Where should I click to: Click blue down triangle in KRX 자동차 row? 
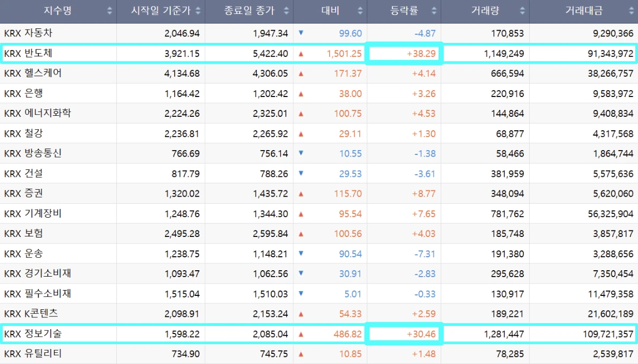(x=301, y=33)
